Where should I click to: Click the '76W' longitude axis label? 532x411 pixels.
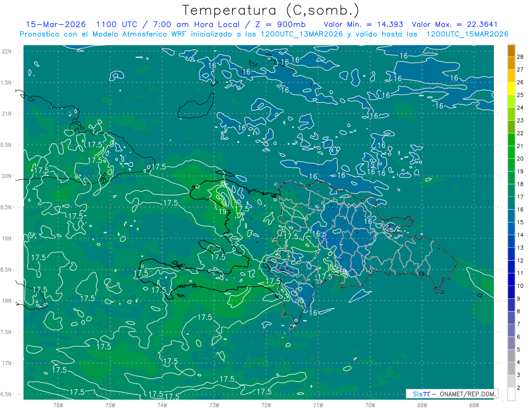(x=58, y=405)
